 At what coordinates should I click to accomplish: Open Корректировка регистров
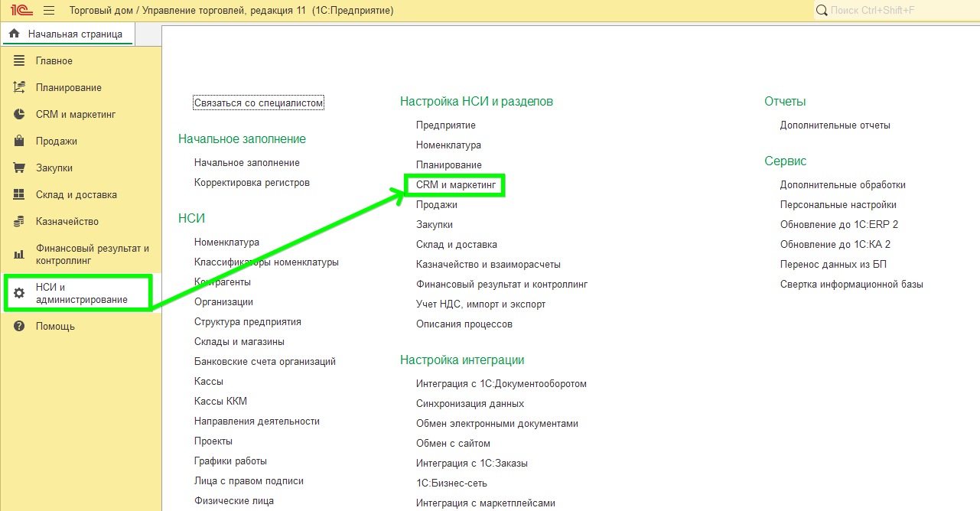(x=252, y=183)
